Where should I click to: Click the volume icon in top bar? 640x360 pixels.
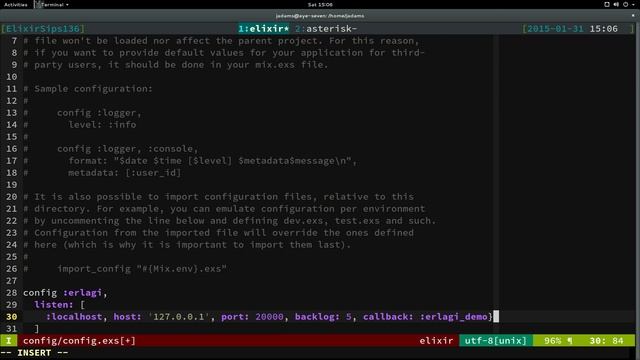(x=616, y=4)
